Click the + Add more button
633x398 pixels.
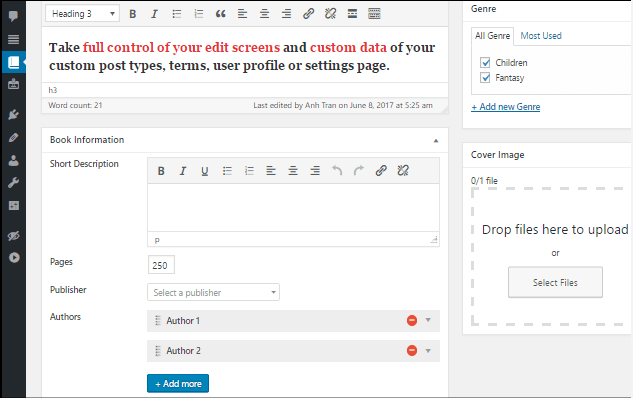(x=178, y=383)
